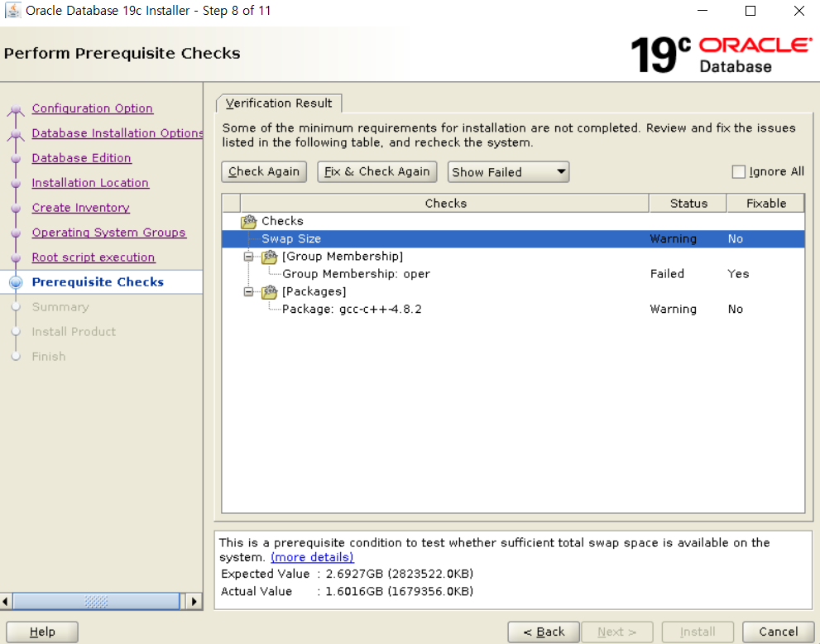The image size is (820, 644).
Task: Click the Group Membership folder icon
Action: [x=269, y=257]
